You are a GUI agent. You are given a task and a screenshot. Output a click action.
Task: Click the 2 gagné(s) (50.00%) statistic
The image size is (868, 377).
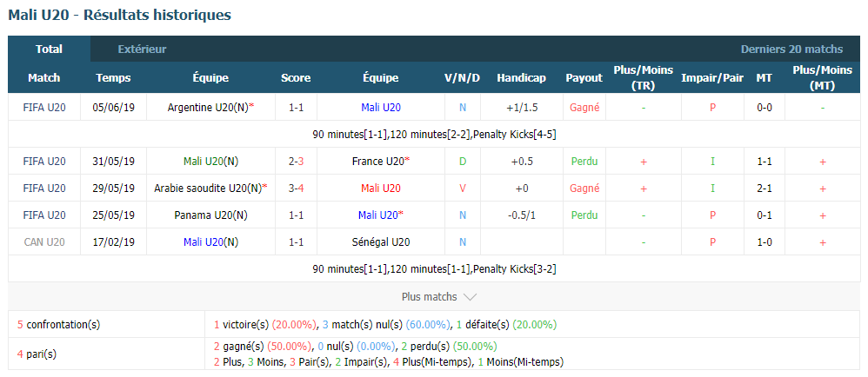pos(263,347)
